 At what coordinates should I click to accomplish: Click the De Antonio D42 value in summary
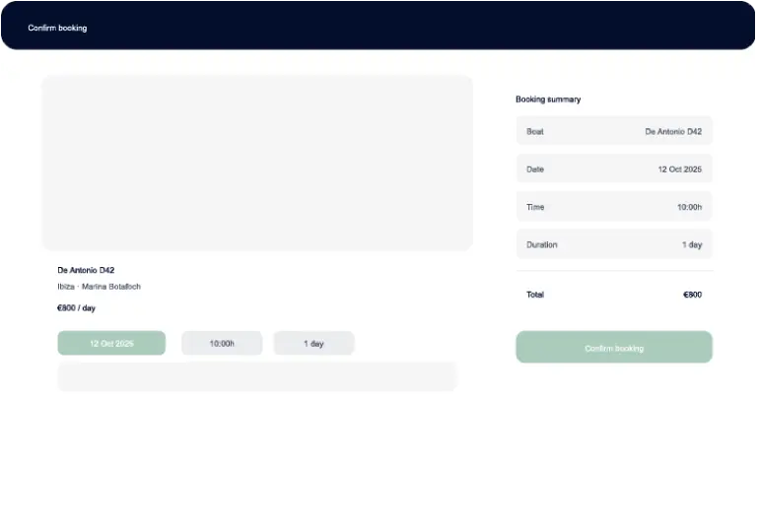pyautogui.click(x=673, y=131)
